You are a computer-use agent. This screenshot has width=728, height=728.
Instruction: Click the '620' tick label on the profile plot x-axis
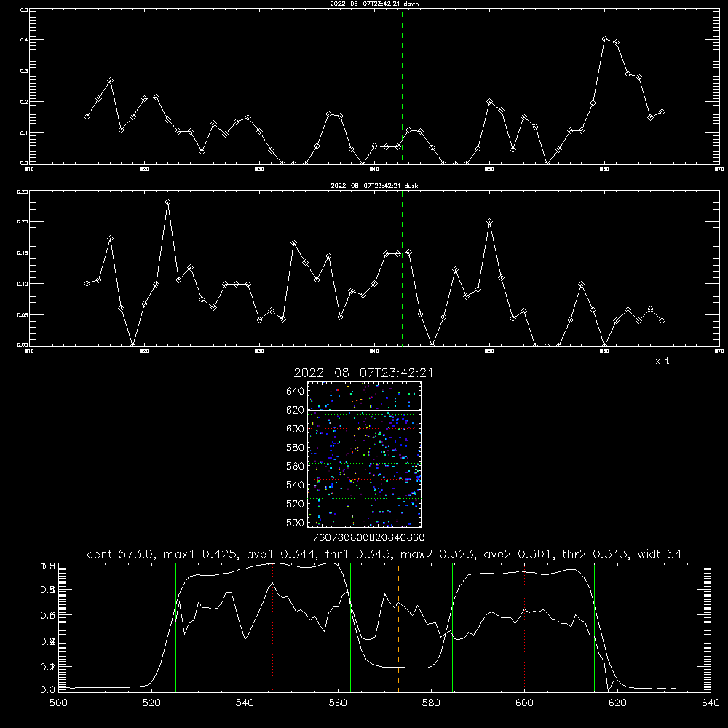pyautogui.click(x=617, y=703)
